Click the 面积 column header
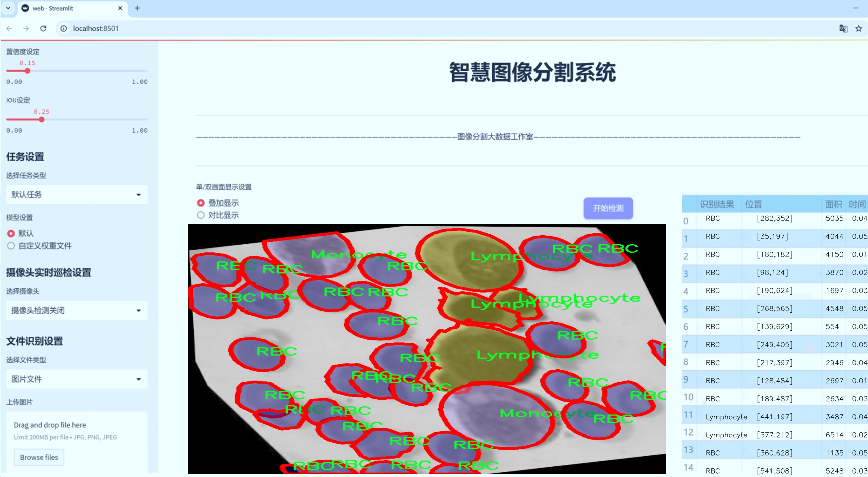This screenshot has width=868, height=477. [x=833, y=204]
